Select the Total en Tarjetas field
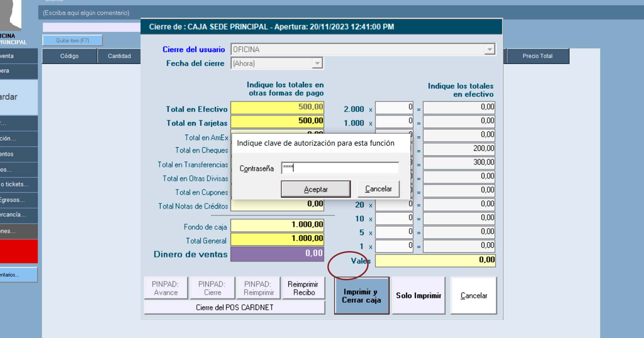The image size is (644, 338). (277, 121)
